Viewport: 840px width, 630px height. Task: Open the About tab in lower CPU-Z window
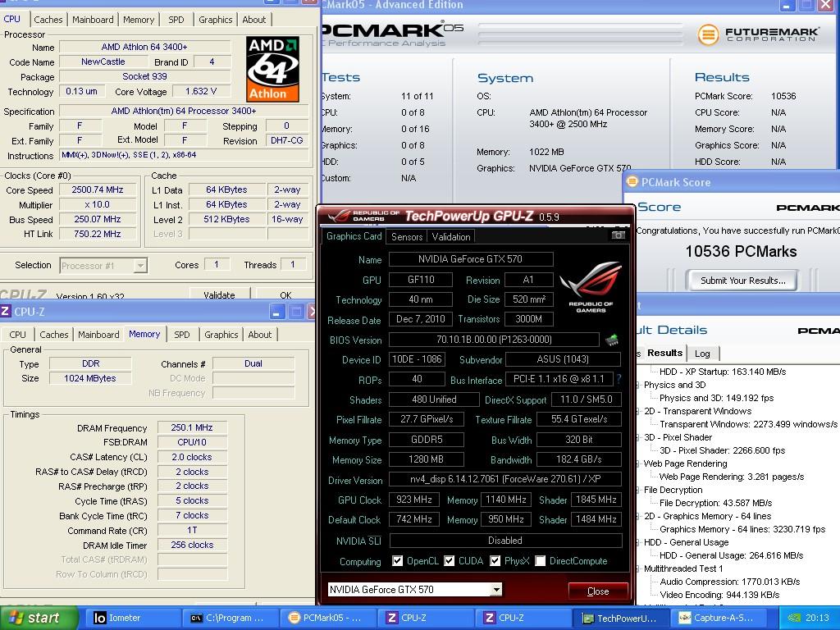tap(260, 335)
